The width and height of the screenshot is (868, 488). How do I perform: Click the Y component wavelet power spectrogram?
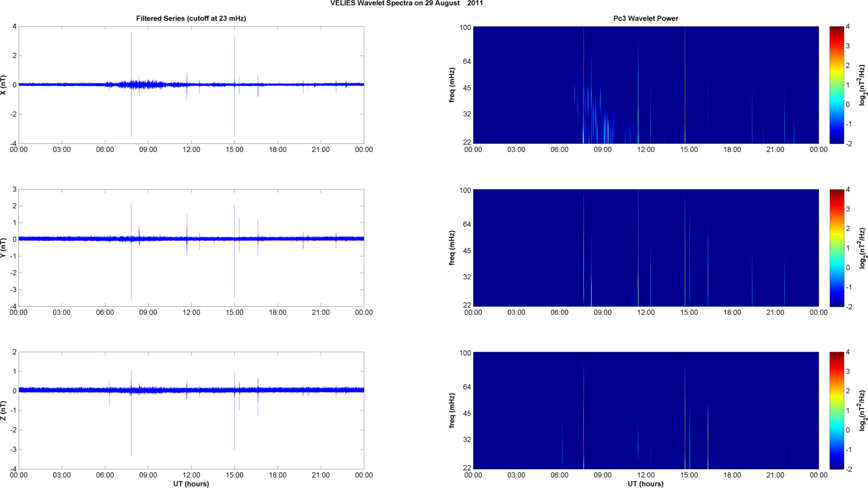[646, 248]
